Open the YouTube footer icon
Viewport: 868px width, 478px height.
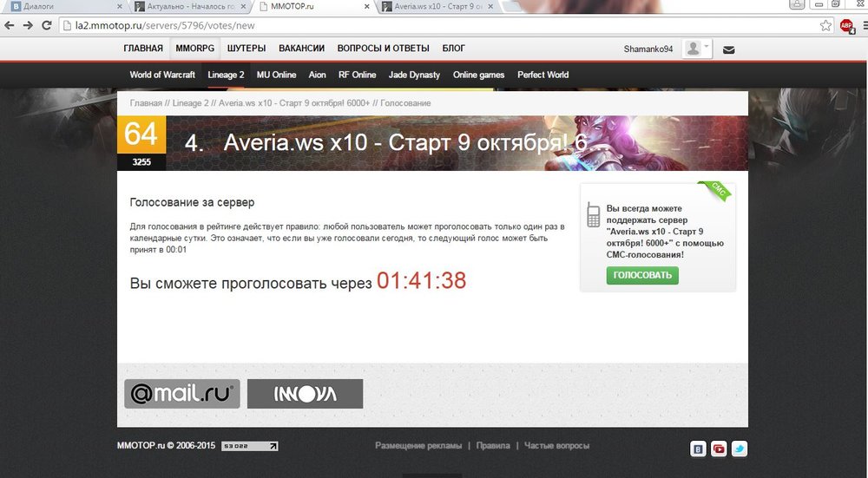(x=719, y=449)
